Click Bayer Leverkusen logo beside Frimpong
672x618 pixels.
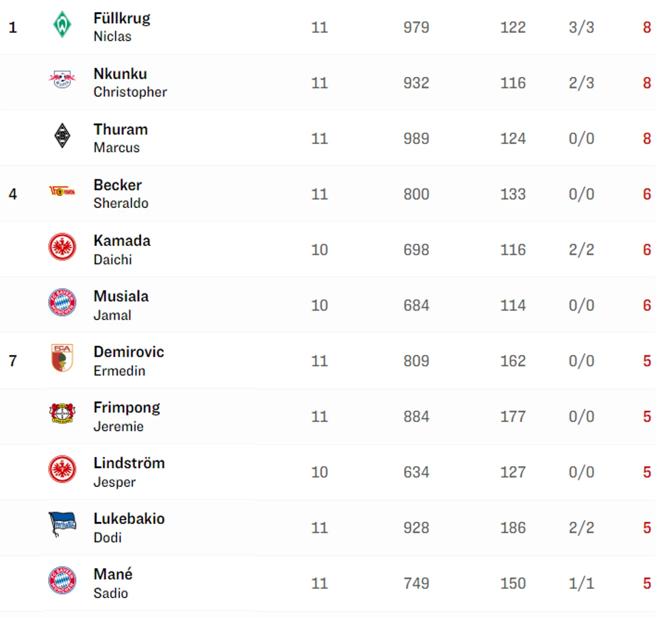tap(62, 413)
